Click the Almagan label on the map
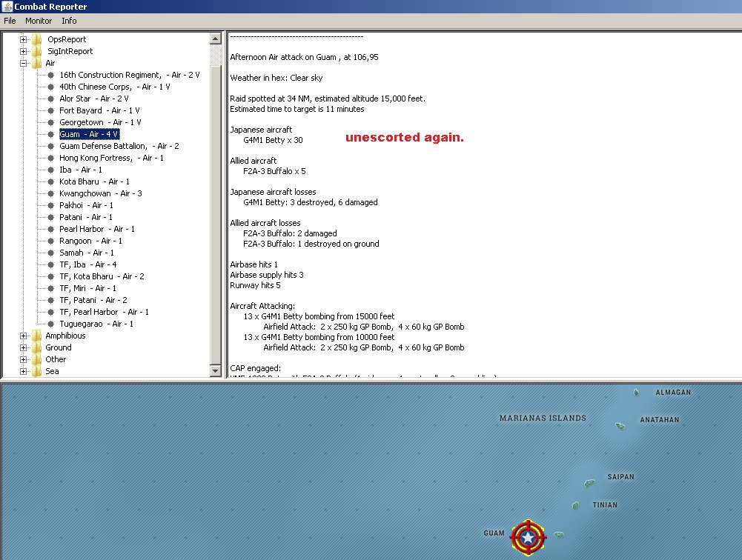 673,392
